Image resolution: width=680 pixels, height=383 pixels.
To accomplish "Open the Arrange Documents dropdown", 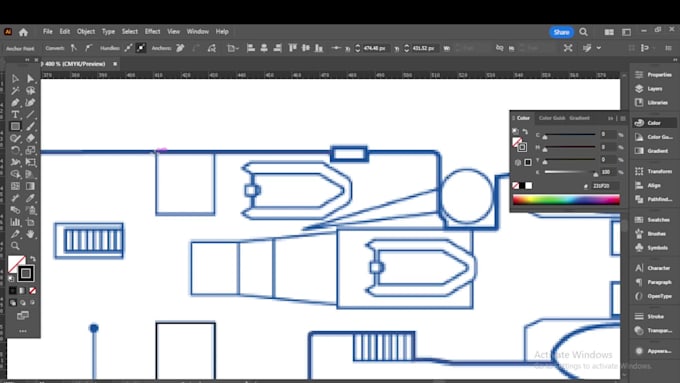I will pyautogui.click(x=609, y=32).
